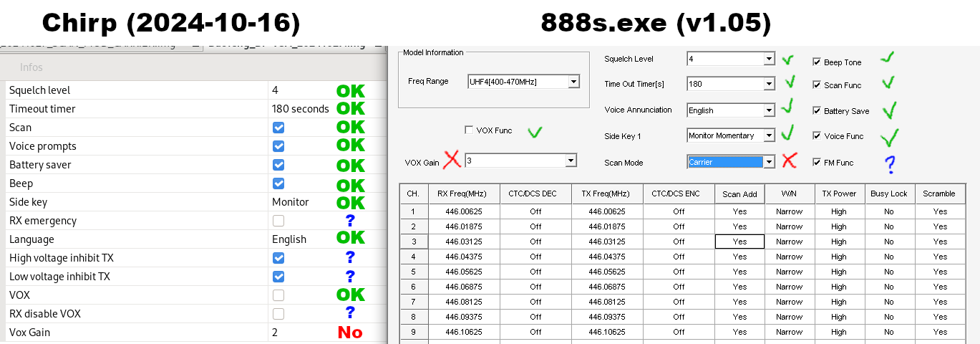Click CTC/DCS ENC Off cell of channel 2
Image resolution: width=980 pixels, height=344 pixels.
coord(679,226)
